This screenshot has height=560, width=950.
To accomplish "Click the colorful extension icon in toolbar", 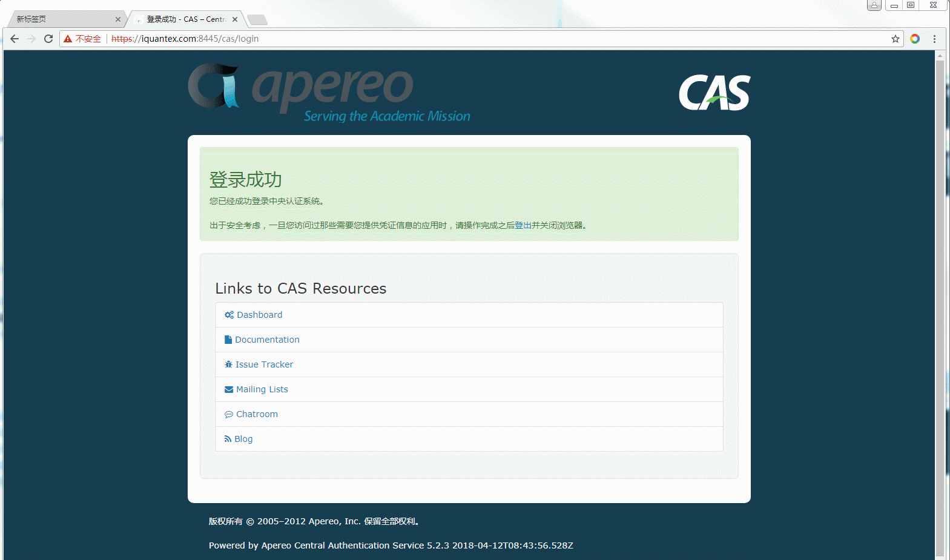I will click(915, 39).
